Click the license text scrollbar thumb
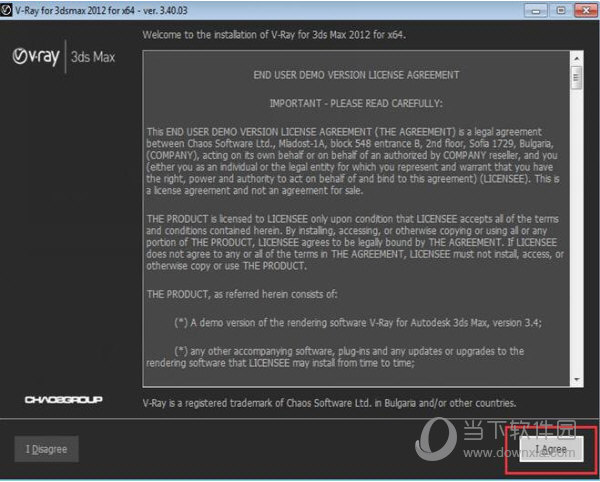Image resolution: width=600 pixels, height=482 pixels. pyautogui.click(x=577, y=78)
